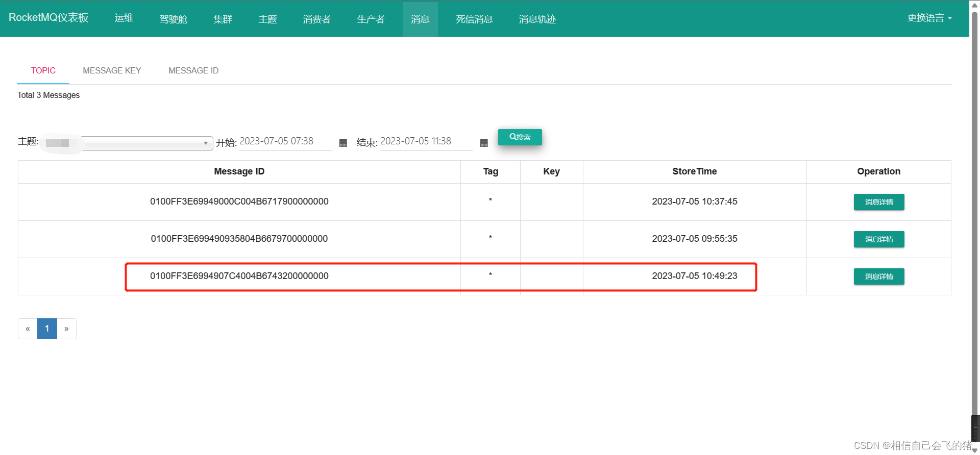
Task: Open the 更换语言 language dropdown
Action: click(x=929, y=18)
